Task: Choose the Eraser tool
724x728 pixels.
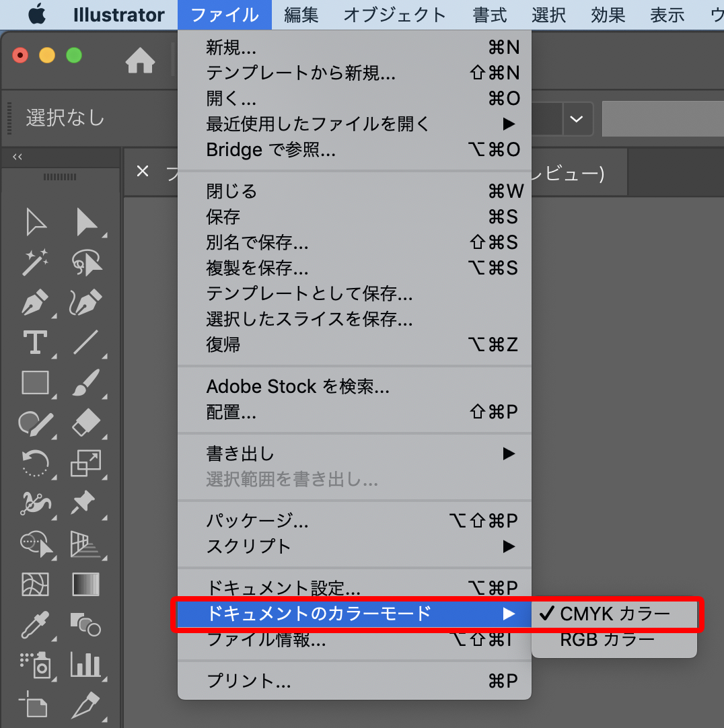Action: [x=86, y=423]
